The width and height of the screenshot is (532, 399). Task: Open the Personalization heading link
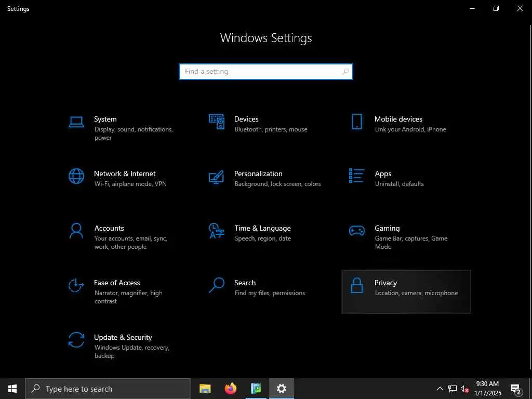(x=258, y=174)
